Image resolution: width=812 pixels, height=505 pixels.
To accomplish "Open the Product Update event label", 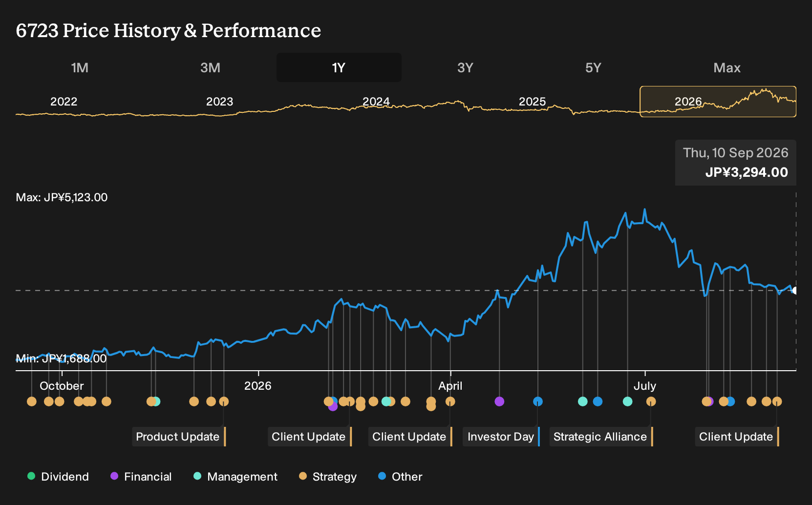I will tap(179, 437).
